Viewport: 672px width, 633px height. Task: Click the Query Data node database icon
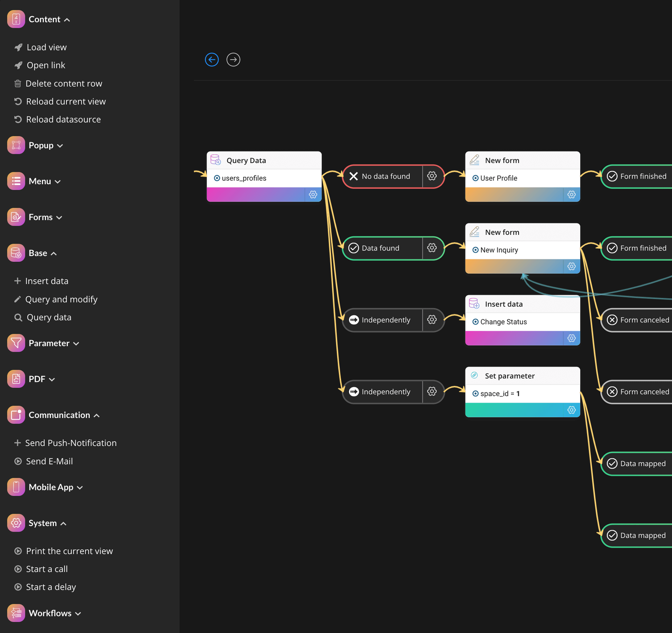pos(216,160)
